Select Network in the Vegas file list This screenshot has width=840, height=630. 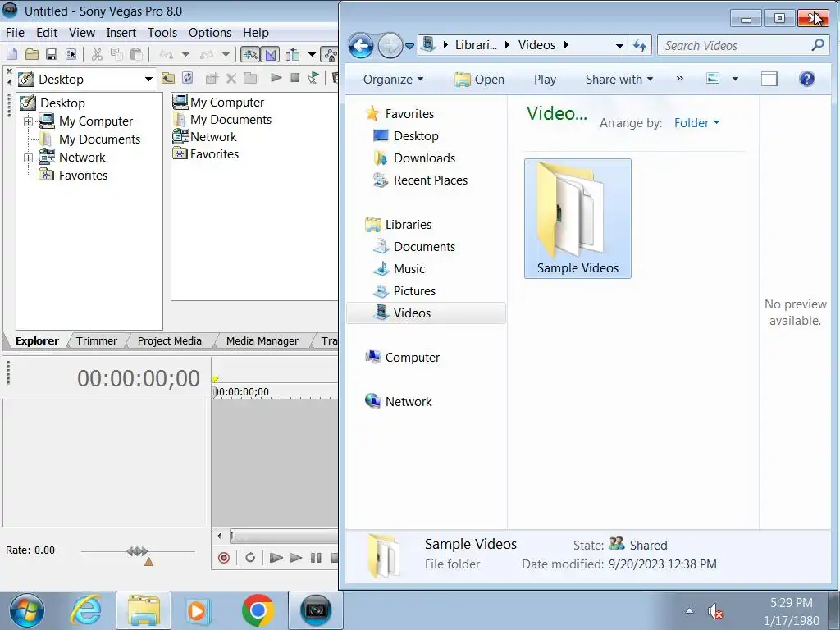[213, 137]
